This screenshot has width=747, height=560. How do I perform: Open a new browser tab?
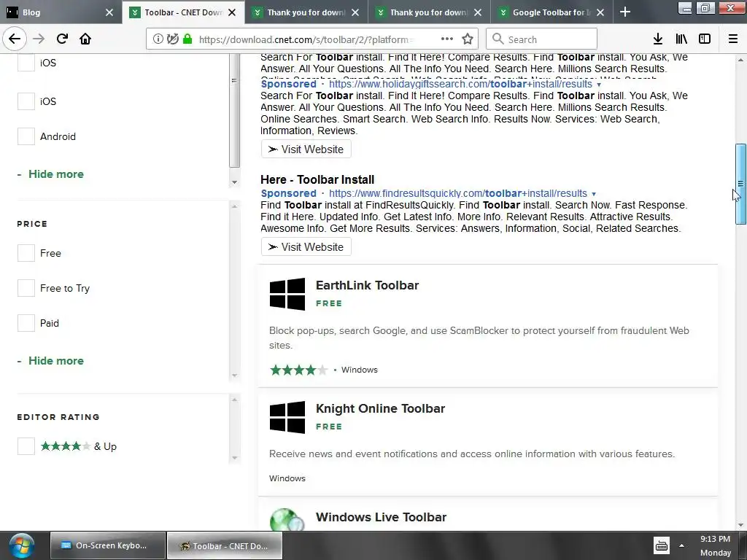coord(625,12)
